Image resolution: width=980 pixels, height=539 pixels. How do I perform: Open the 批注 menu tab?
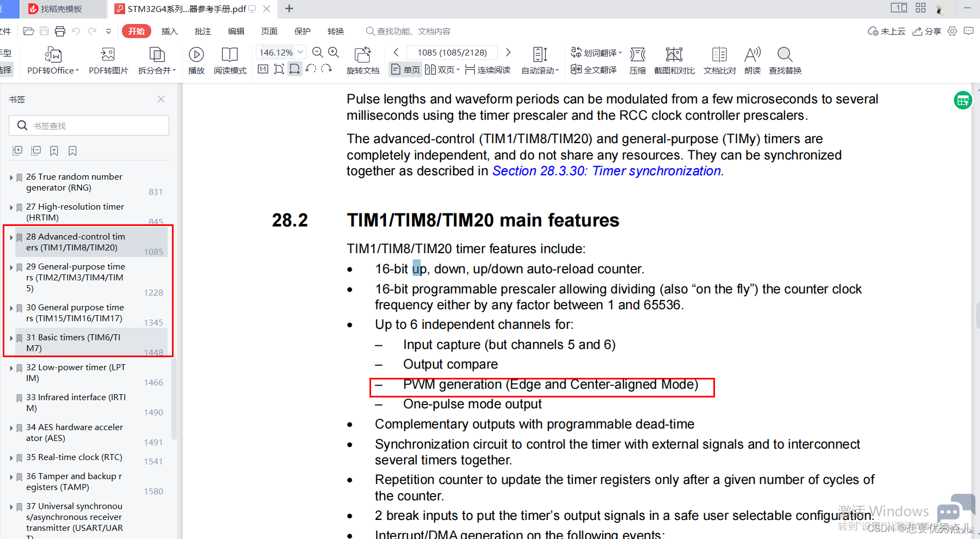tap(203, 32)
